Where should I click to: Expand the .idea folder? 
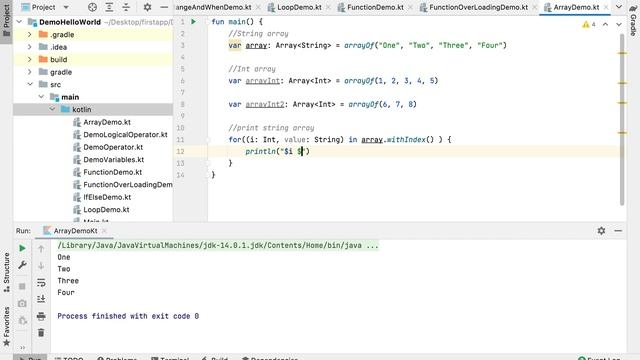[x=30, y=47]
